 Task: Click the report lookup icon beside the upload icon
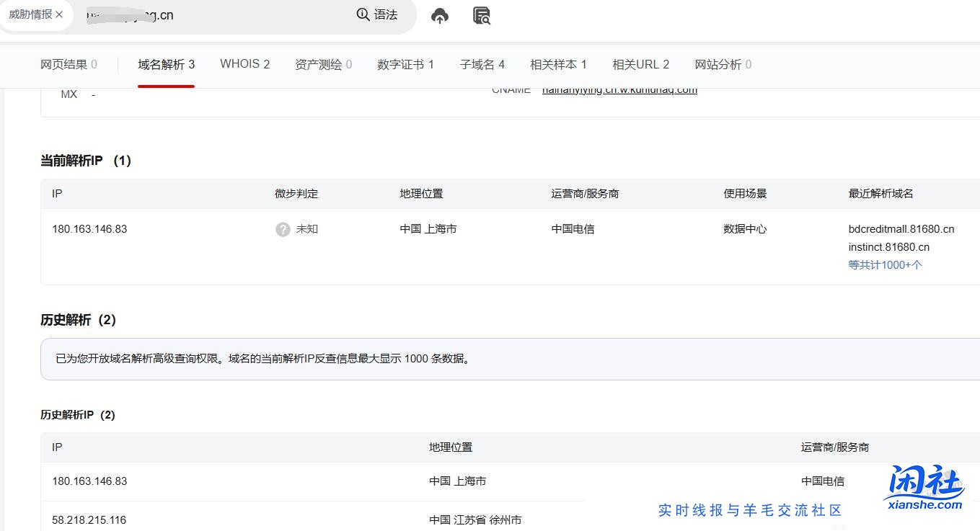481,15
